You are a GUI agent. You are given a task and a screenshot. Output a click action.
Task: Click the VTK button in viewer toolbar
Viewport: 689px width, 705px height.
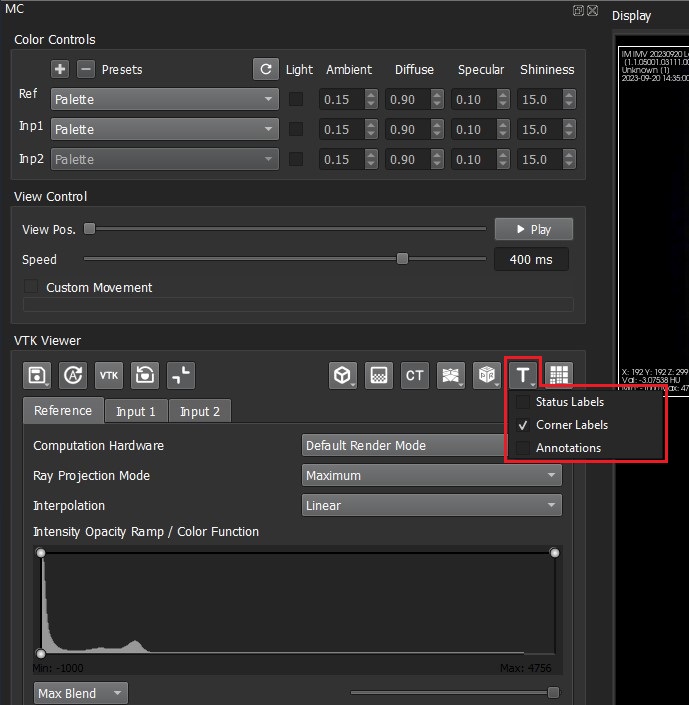tap(109, 375)
